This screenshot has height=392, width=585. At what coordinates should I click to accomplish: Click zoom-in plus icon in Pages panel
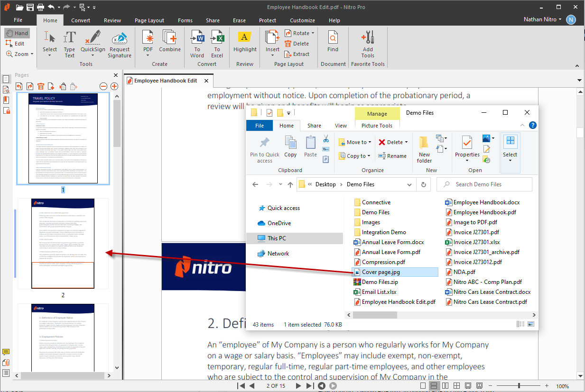coord(114,86)
